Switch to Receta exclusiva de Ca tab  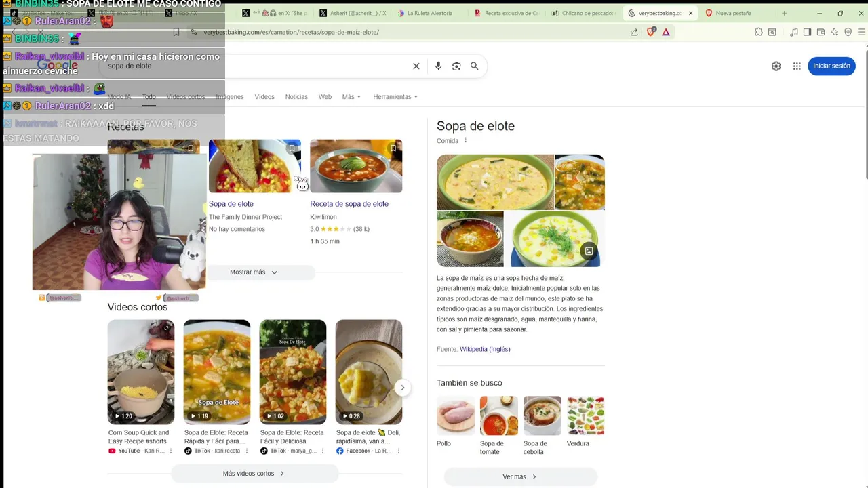pyautogui.click(x=507, y=13)
